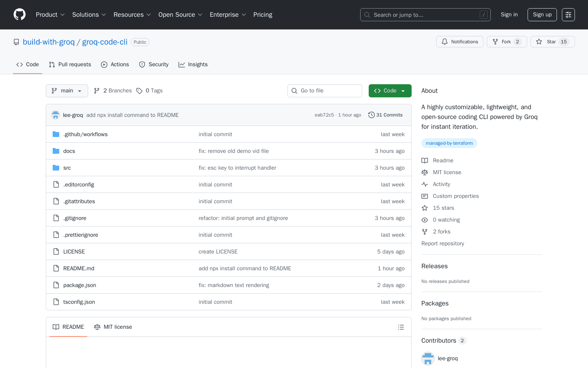Image resolution: width=588 pixels, height=368 pixels.
Task: Expand the Solutions menu
Action: [x=89, y=15]
